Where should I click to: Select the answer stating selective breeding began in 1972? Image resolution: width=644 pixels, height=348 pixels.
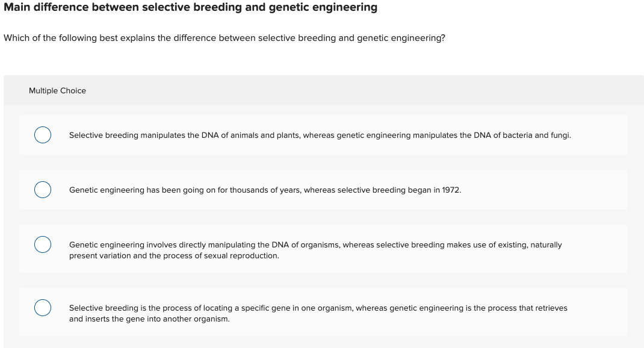pyautogui.click(x=265, y=190)
